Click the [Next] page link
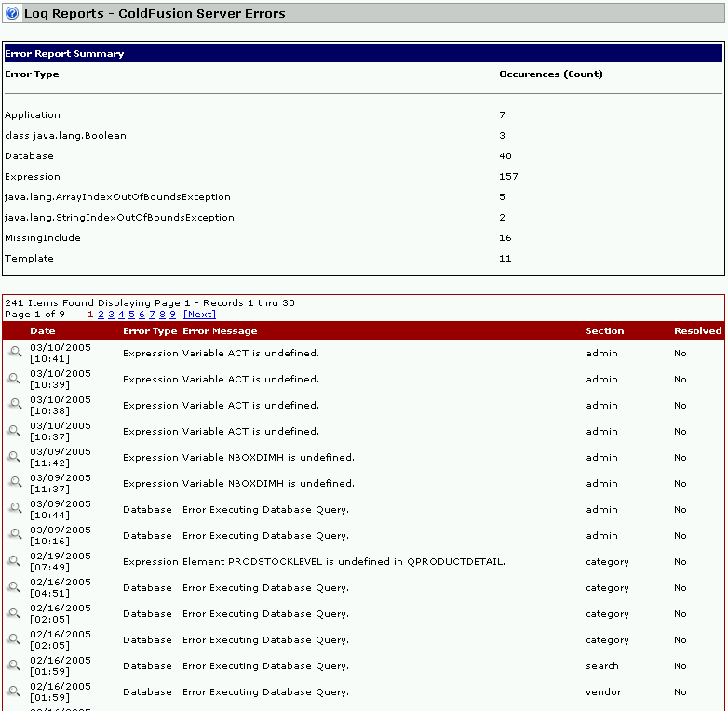This screenshot has height=711, width=728. [199, 315]
